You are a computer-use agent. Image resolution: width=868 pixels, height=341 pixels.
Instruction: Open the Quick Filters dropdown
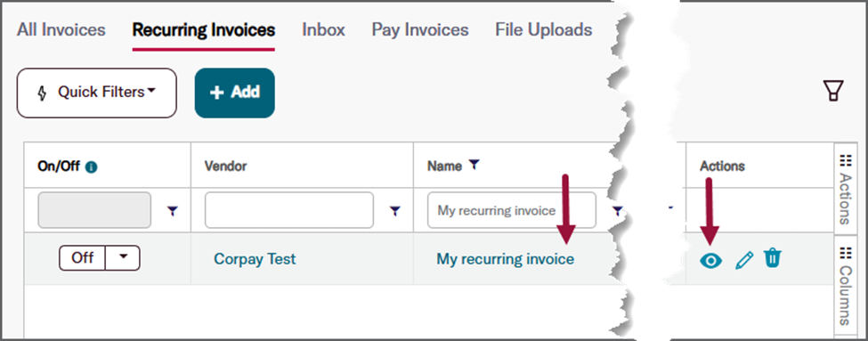(x=97, y=93)
